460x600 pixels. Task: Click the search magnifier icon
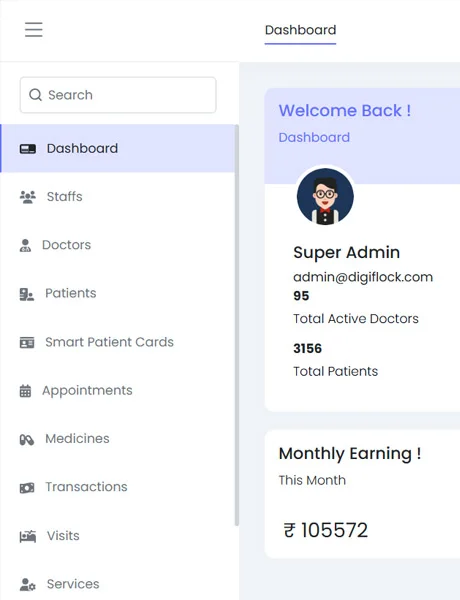tap(35, 95)
